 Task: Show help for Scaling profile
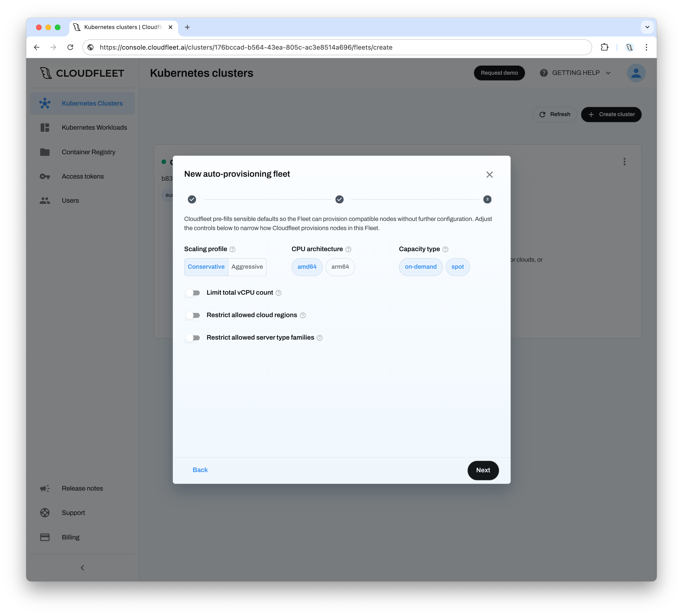[x=232, y=249]
